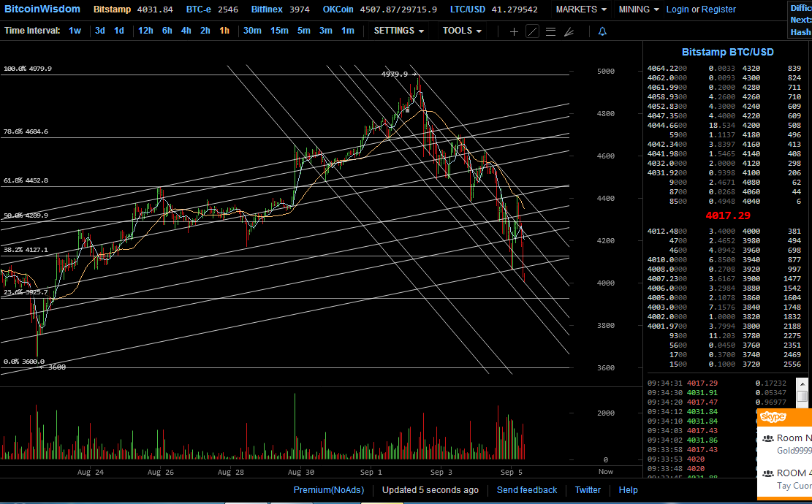
Task: Switch time interval to 3d
Action: (x=100, y=31)
